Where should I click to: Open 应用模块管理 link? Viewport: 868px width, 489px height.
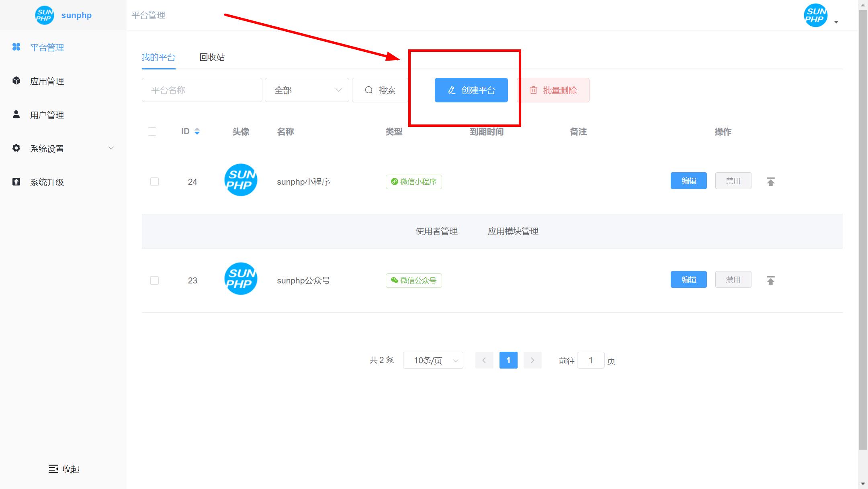click(x=513, y=231)
